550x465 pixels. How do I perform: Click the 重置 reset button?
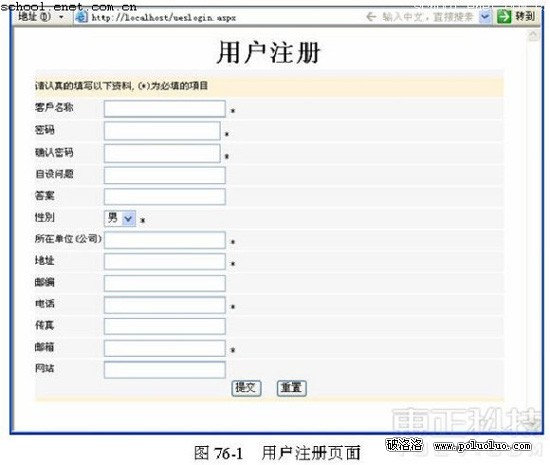(291, 388)
